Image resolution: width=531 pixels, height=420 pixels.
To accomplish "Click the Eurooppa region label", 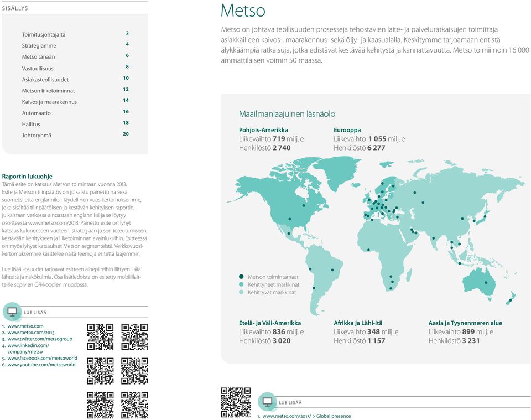I will [x=347, y=130].
